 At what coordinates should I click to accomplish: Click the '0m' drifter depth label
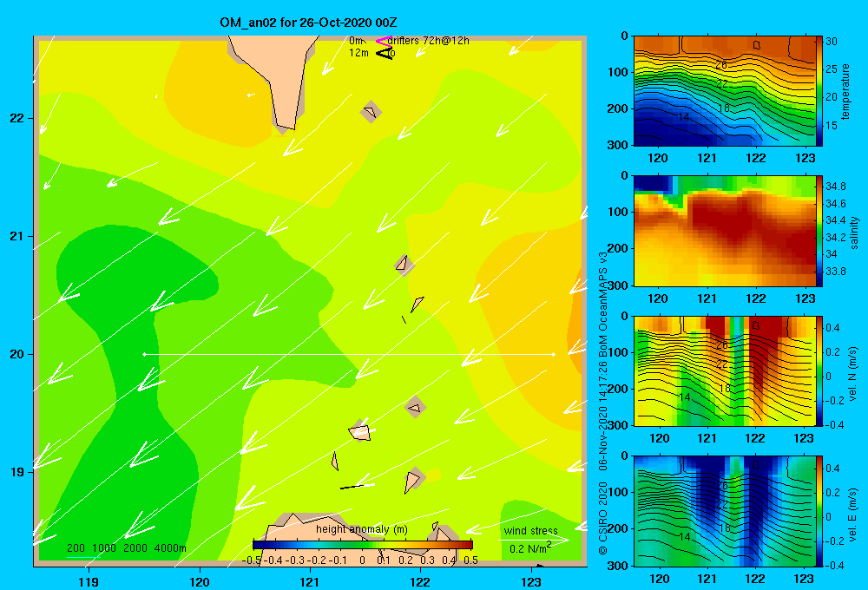pyautogui.click(x=357, y=41)
